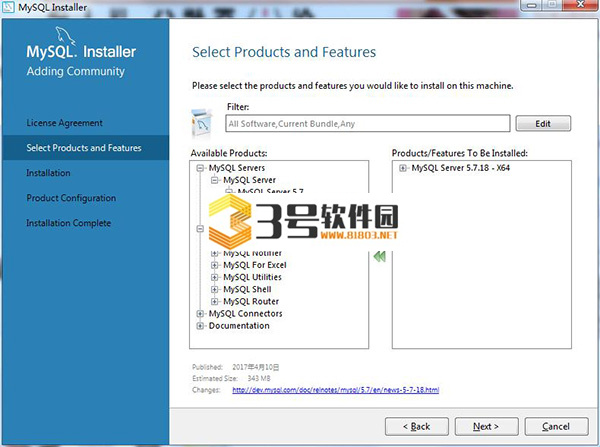Expand the Documentation node
The width and height of the screenshot is (600, 447).
tap(200, 326)
